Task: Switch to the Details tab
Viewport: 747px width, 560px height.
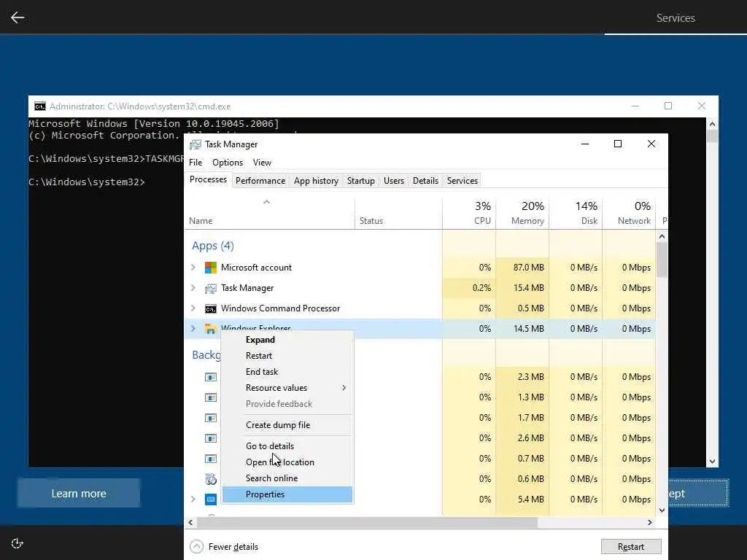Action: (425, 181)
